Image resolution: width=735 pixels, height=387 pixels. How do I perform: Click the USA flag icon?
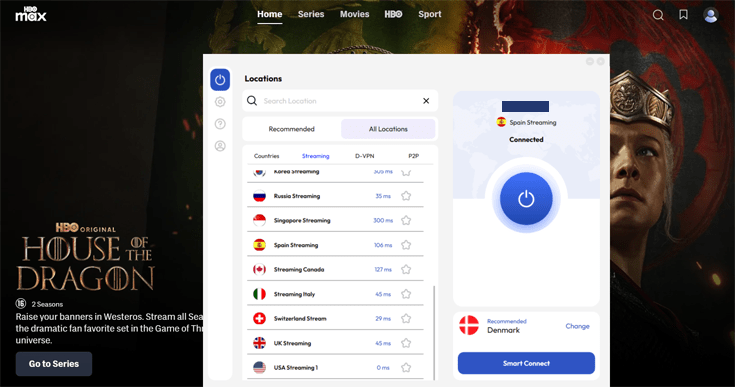point(259,367)
